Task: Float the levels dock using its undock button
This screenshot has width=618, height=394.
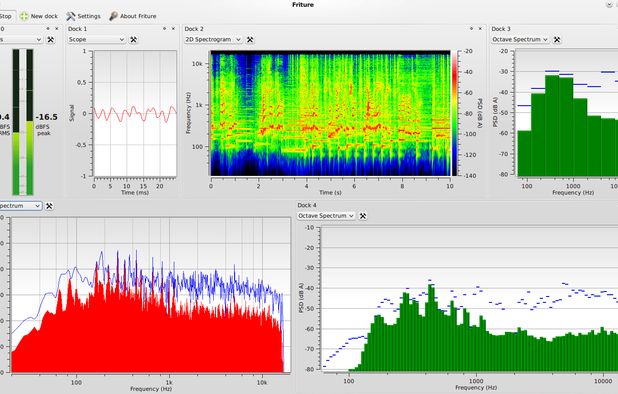Action: (48, 28)
